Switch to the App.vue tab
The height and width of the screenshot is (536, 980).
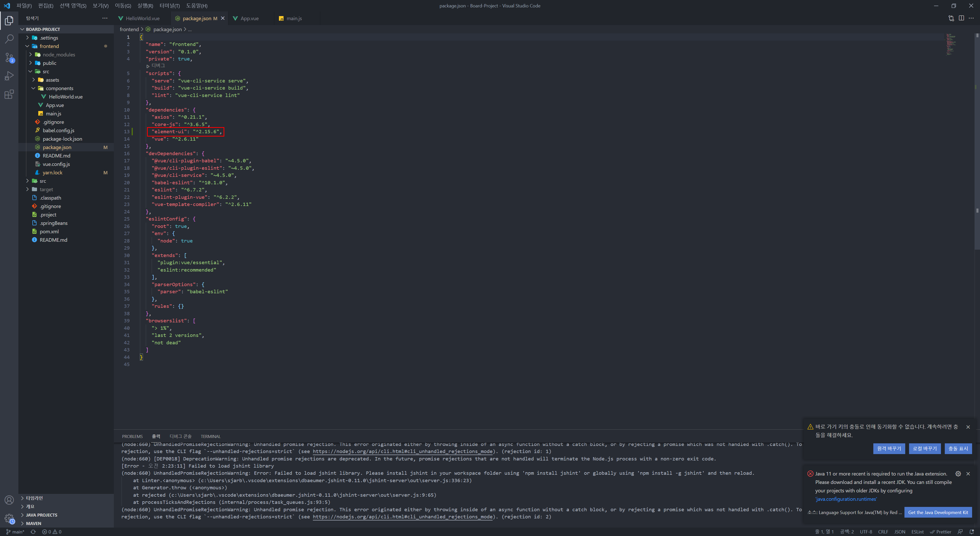(x=249, y=18)
